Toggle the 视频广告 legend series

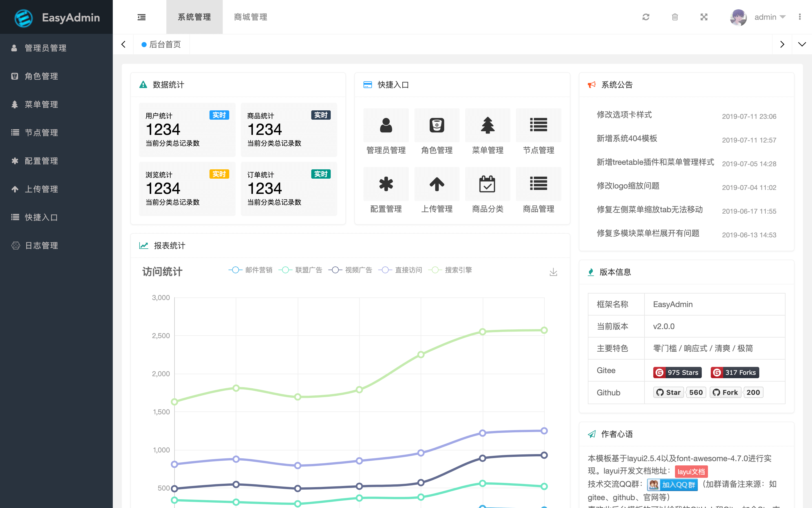tap(350, 270)
